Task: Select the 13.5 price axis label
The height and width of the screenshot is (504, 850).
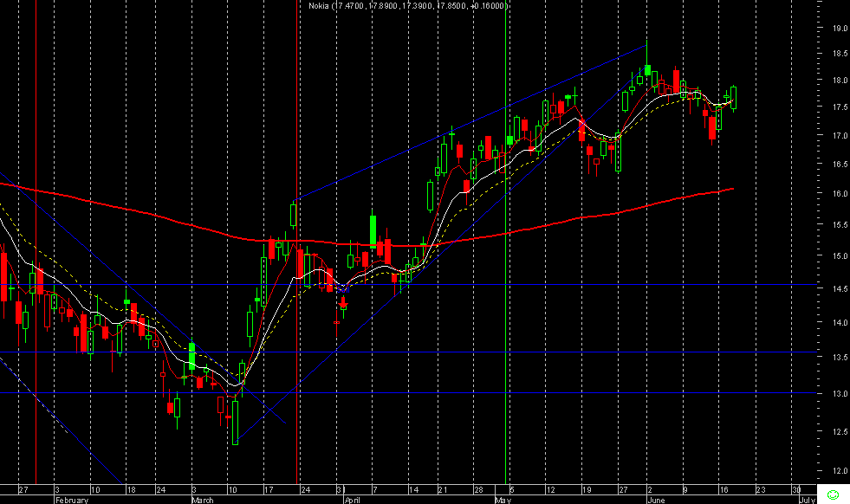Action: click(x=840, y=357)
